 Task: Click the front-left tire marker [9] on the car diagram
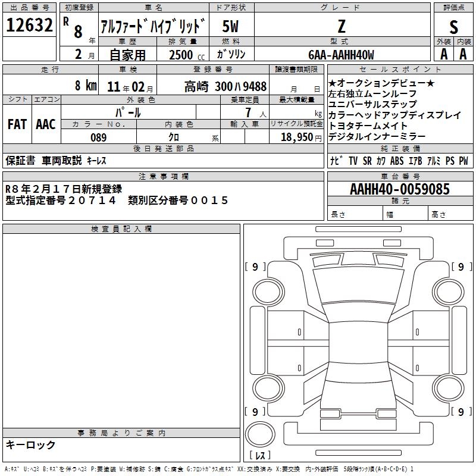coord(255,267)
